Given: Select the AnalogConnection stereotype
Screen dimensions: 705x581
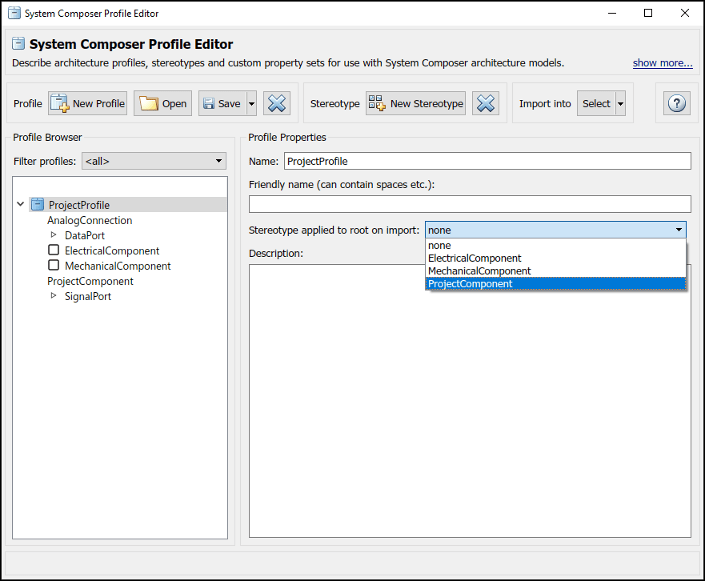Looking at the screenshot, I should tap(89, 220).
